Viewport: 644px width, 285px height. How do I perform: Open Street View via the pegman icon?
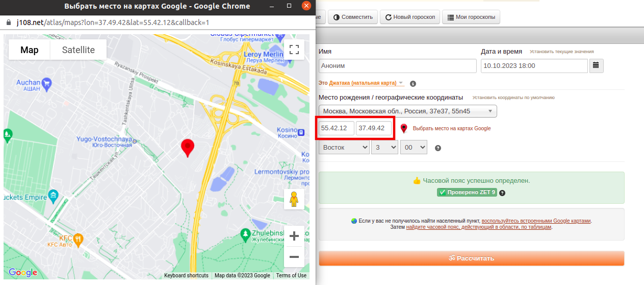pos(294,199)
